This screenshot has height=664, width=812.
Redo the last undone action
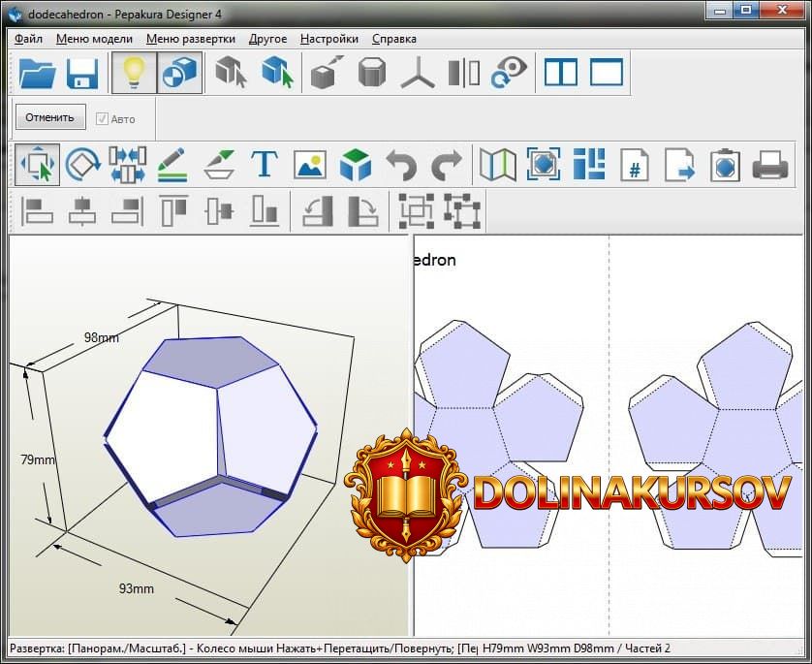447,164
